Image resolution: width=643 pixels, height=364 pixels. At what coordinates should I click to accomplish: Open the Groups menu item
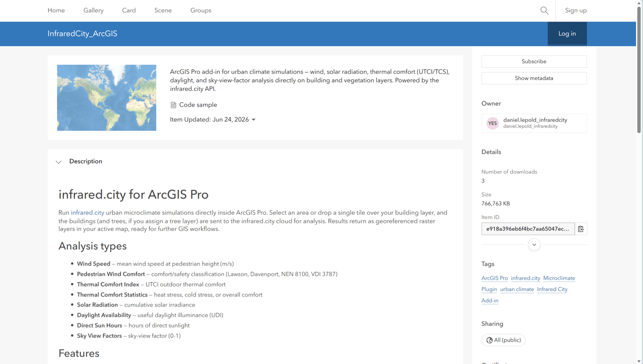pyautogui.click(x=201, y=10)
